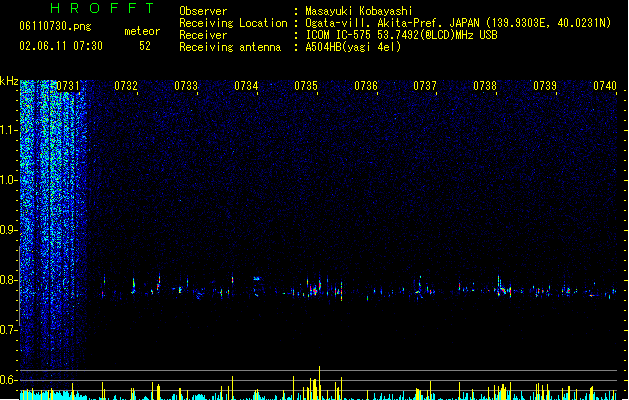Click the 0732 time marker
This screenshot has width=629, height=400.
point(126,86)
